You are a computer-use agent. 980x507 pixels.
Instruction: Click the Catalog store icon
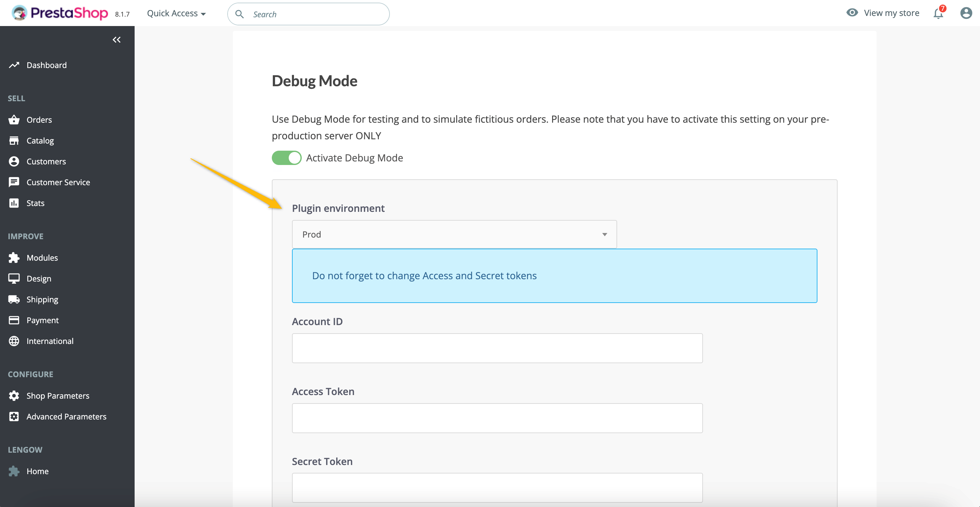click(14, 141)
